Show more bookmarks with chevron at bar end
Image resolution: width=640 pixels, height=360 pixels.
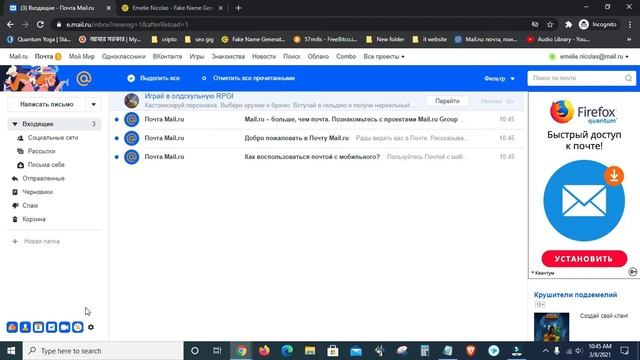click(x=629, y=40)
